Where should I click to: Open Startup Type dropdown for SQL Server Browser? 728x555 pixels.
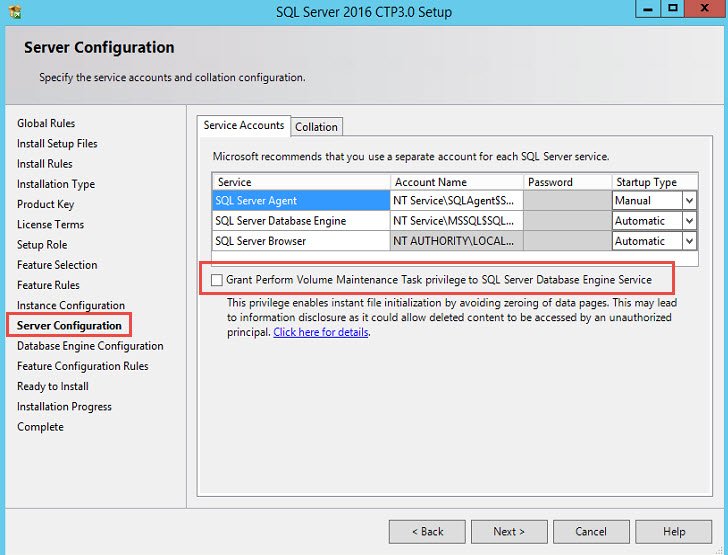(x=689, y=241)
